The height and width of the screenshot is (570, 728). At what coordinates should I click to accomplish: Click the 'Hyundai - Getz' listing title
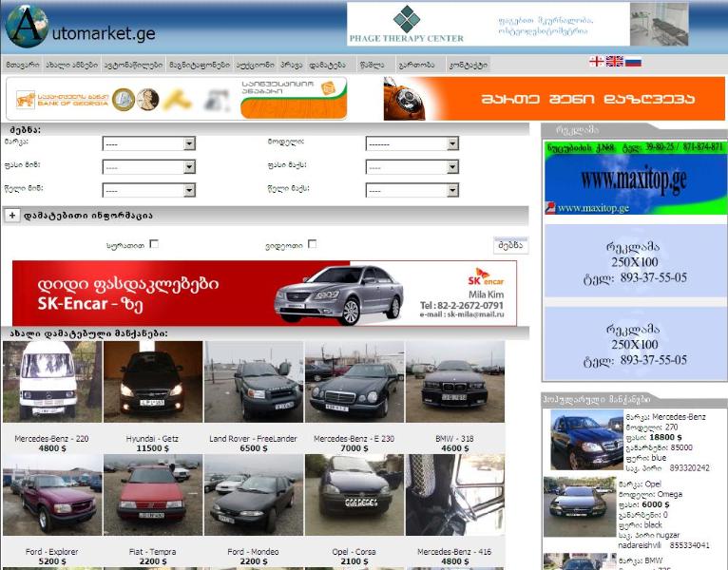click(152, 439)
